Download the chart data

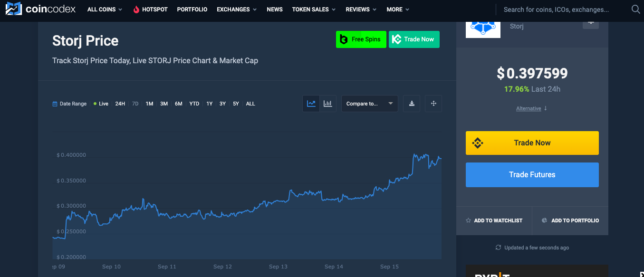[x=412, y=104]
